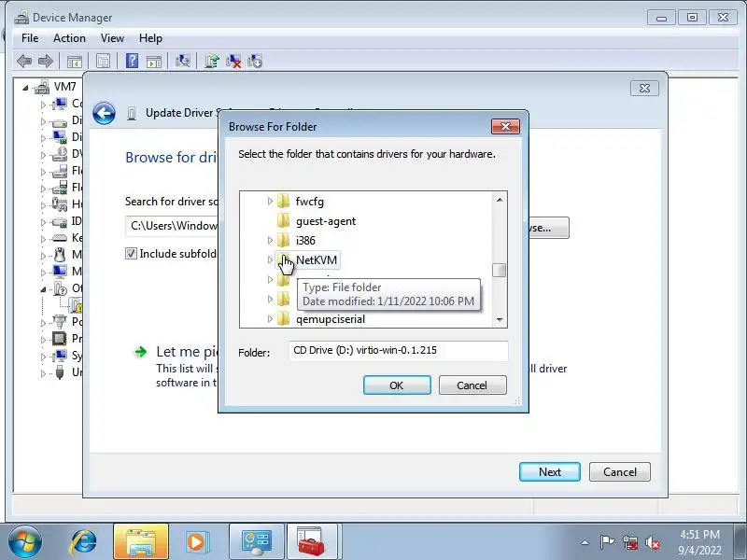Click the Control Panel taskbar icon

coord(256,542)
